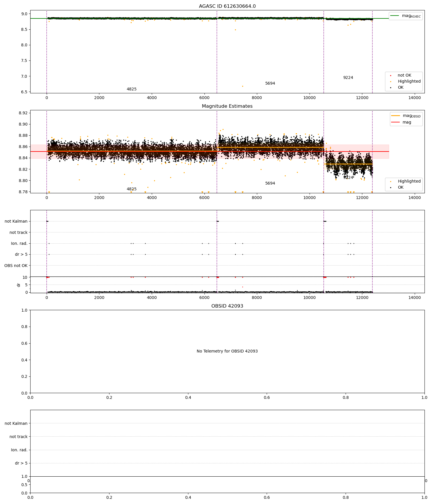This screenshot has width=432, height=504.
Task: Click the '8.82' y-axis tick label
Action: tap(23, 169)
